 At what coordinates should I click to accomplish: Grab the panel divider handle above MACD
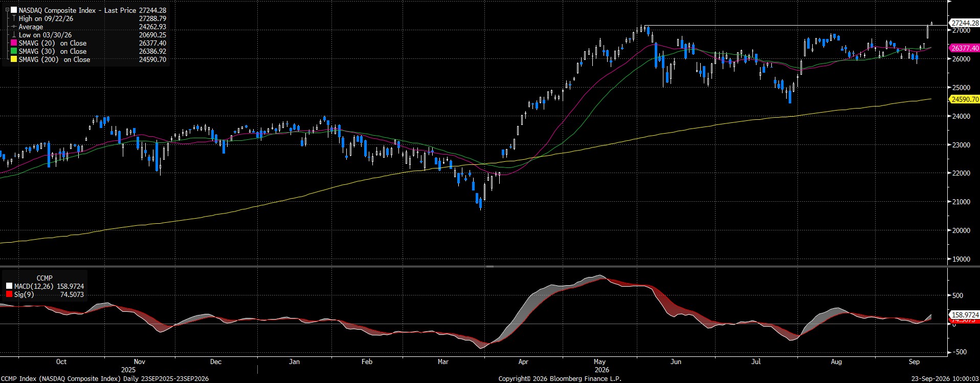tap(489, 266)
